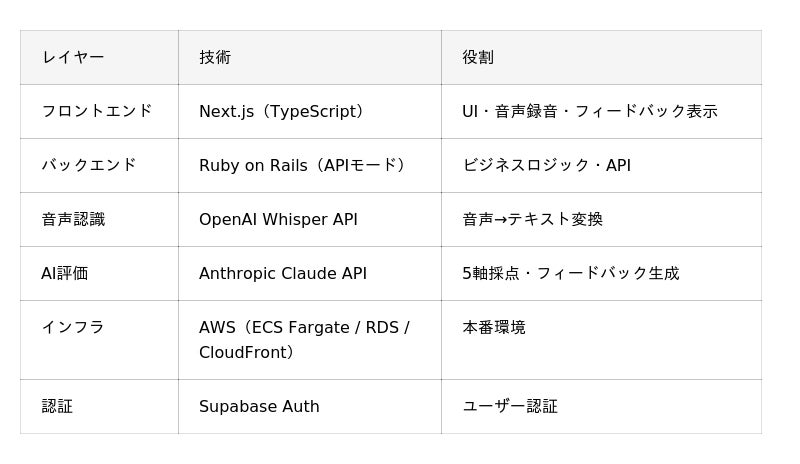Click the OpenAI Whisper API cell
Screen dimensions: 800x464
coord(278,220)
